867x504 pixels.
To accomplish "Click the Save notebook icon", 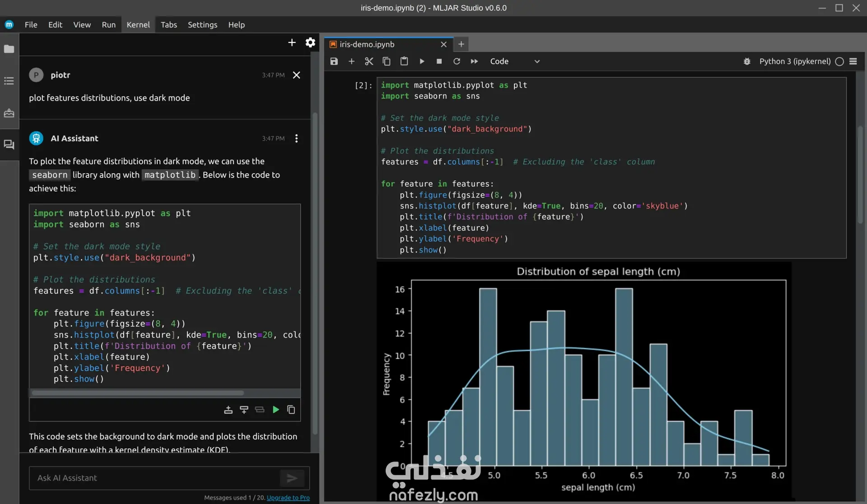I will [x=334, y=61].
